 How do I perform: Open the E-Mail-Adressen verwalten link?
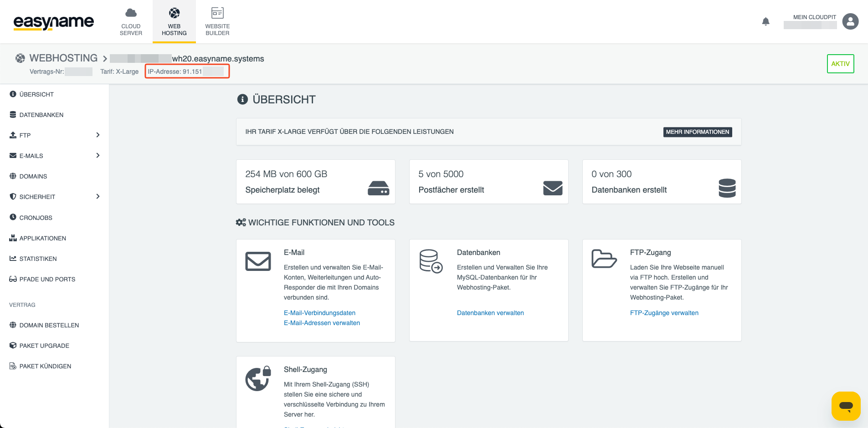click(322, 323)
